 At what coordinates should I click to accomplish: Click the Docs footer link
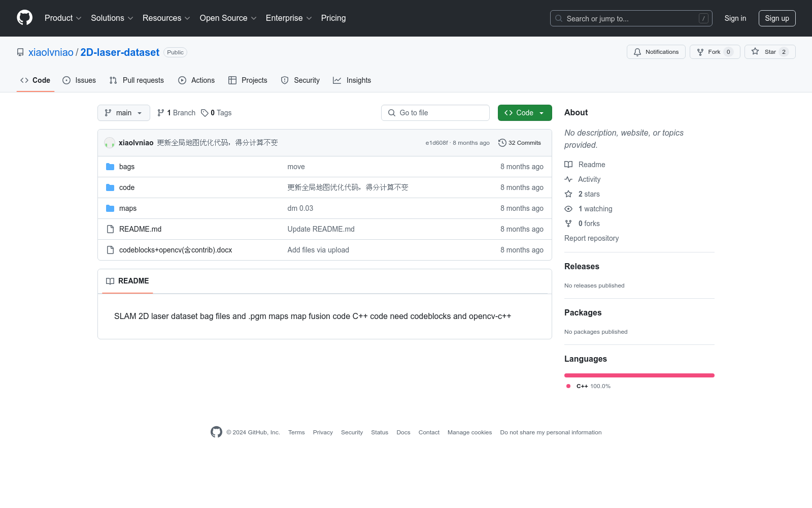pyautogui.click(x=403, y=432)
